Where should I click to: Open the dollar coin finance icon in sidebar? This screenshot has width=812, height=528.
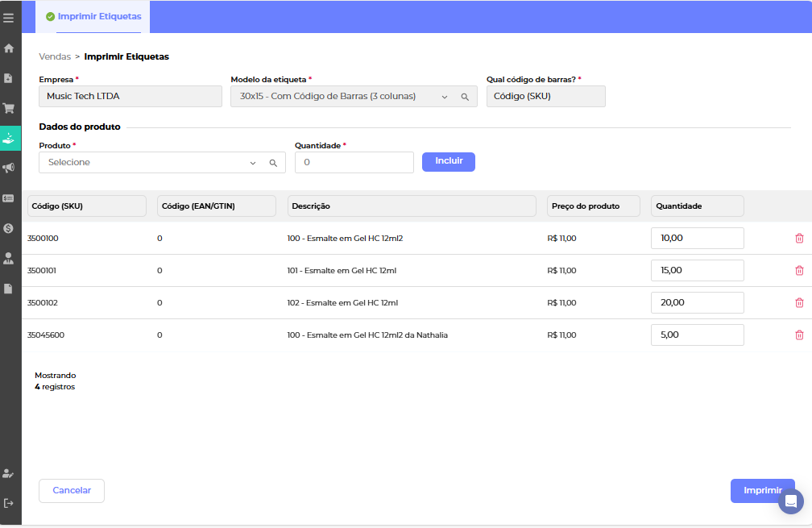click(9, 228)
